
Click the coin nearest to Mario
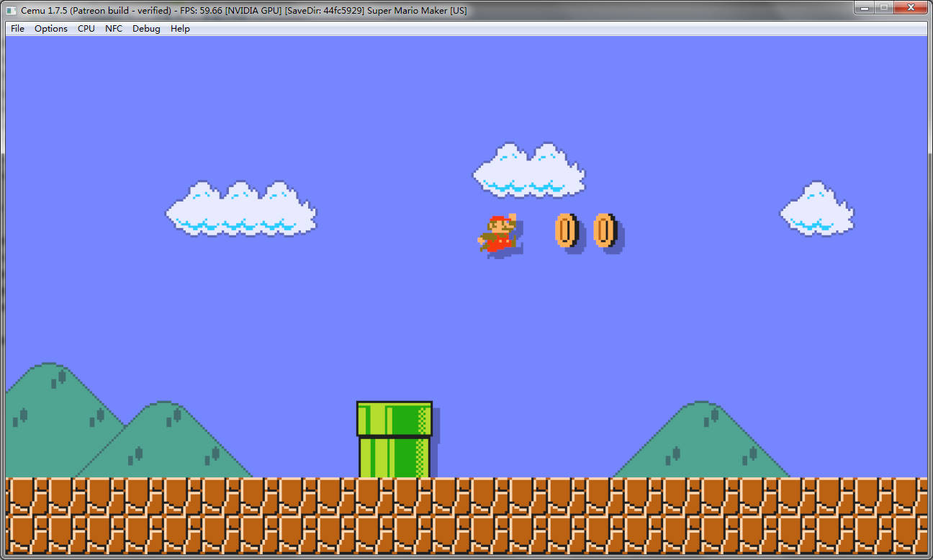point(567,231)
